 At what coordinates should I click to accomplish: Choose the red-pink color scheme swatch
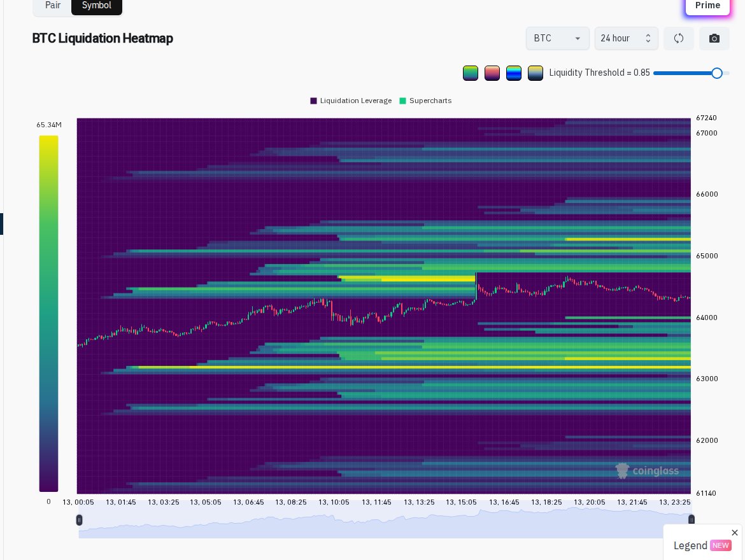coord(492,73)
